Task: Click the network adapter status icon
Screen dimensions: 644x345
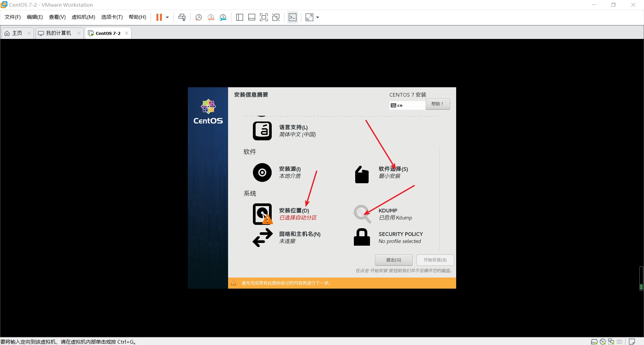Action: (x=611, y=342)
